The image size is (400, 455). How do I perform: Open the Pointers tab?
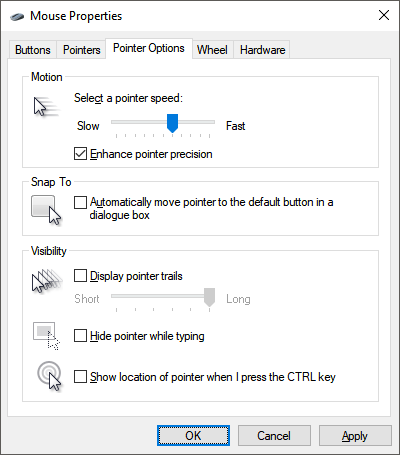(x=82, y=50)
